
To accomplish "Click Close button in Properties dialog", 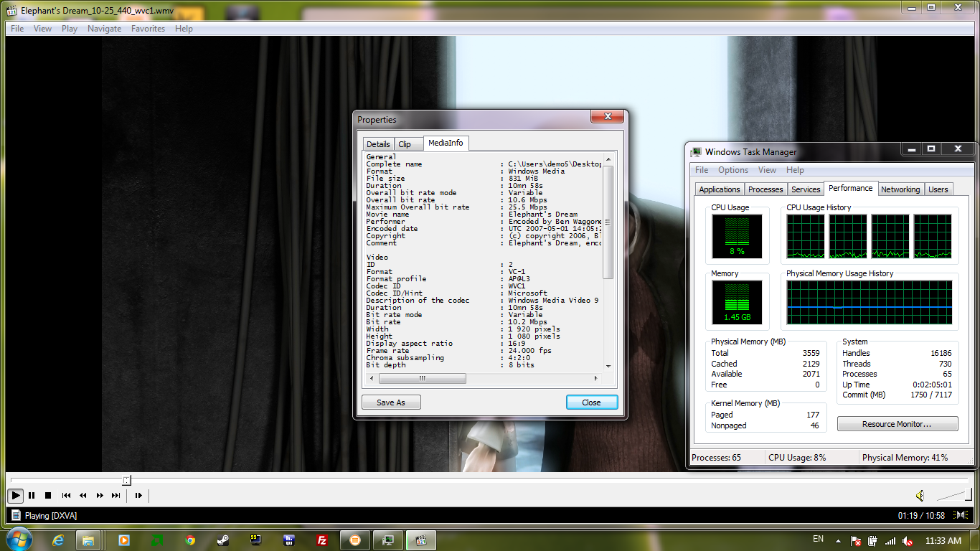I will pos(592,402).
